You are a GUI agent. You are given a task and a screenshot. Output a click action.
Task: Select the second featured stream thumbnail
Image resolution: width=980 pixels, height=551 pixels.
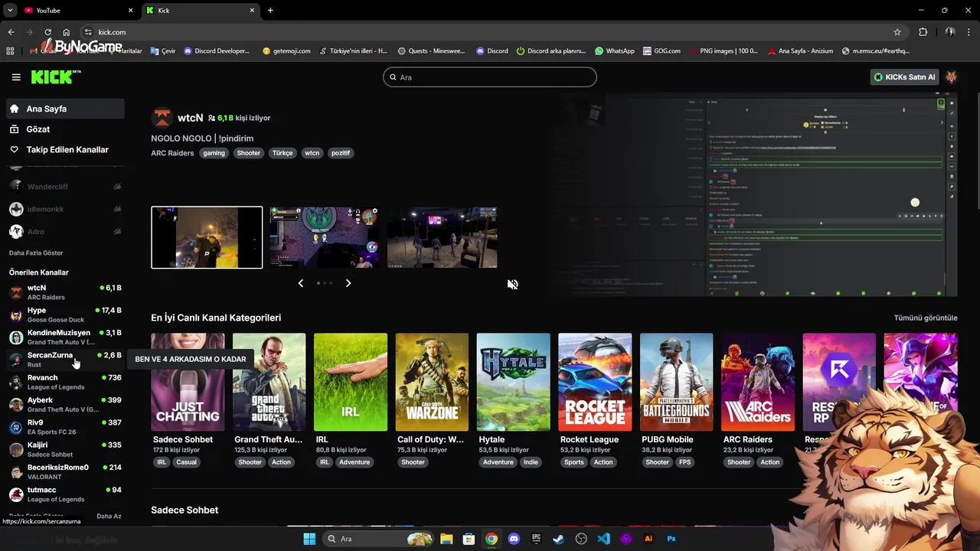[x=325, y=237]
